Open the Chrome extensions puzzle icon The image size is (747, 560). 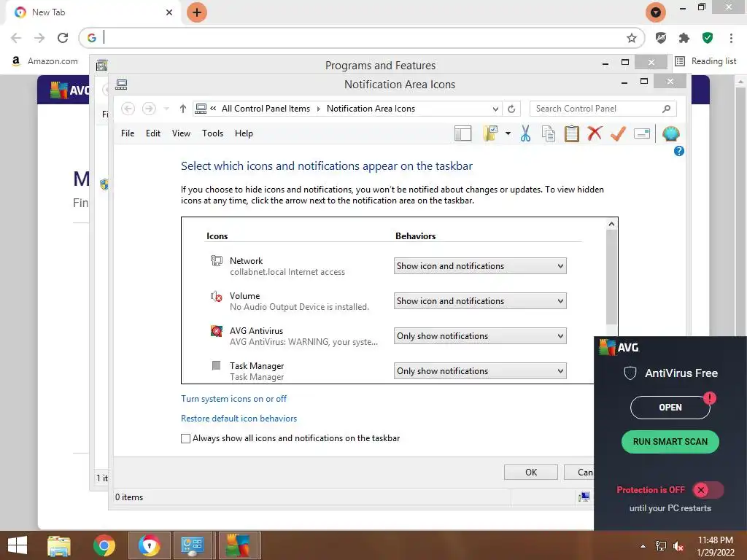click(684, 38)
